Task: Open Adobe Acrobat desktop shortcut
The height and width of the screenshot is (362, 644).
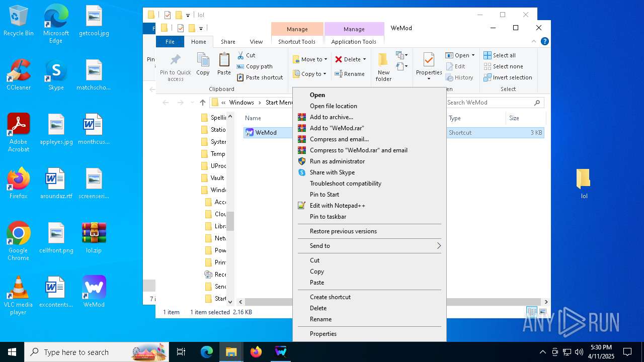Action: [x=18, y=133]
